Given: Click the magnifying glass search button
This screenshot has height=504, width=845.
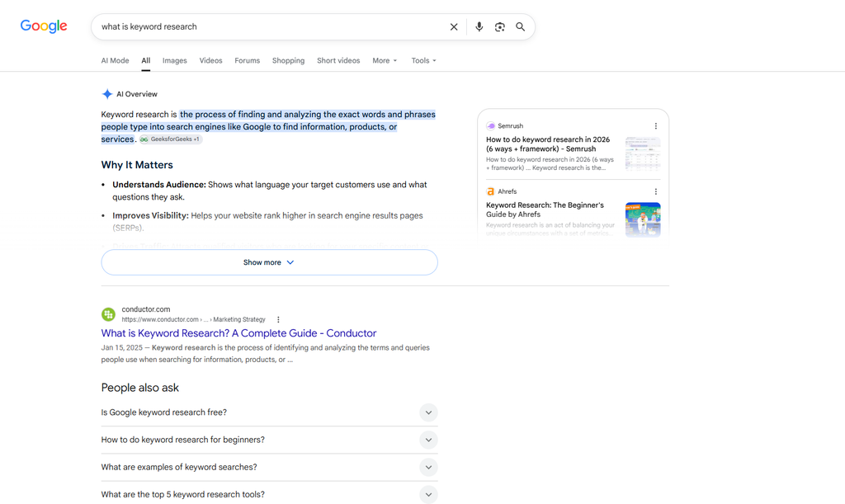Looking at the screenshot, I should (x=520, y=27).
